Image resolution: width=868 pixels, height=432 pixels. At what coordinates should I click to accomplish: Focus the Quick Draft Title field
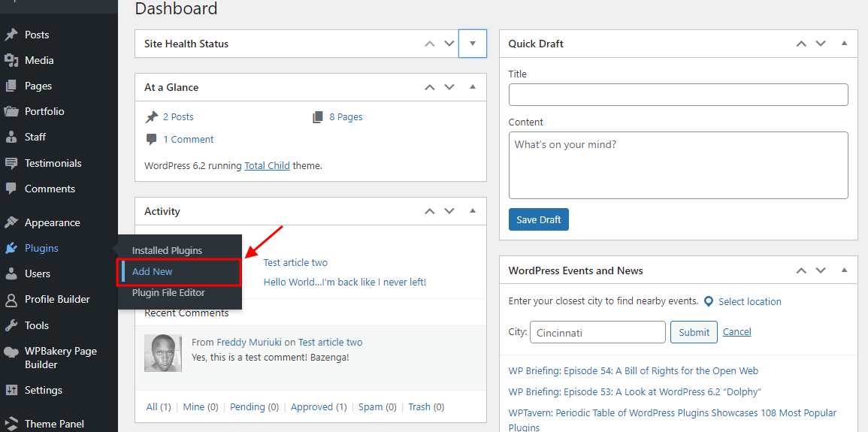click(678, 95)
